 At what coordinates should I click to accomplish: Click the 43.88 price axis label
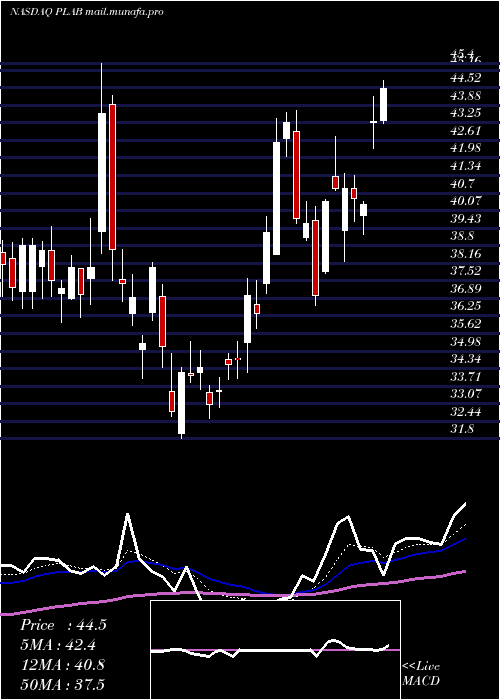(x=466, y=96)
